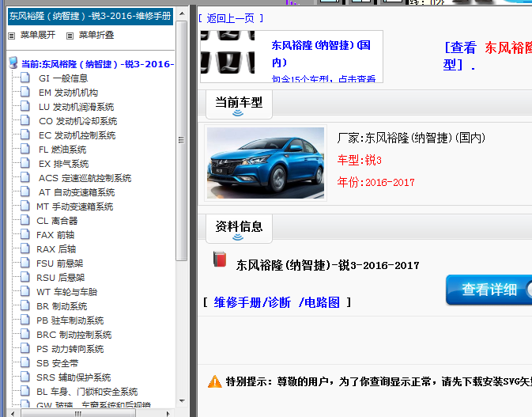Click the 菜单折叠 list icon

coord(70,36)
